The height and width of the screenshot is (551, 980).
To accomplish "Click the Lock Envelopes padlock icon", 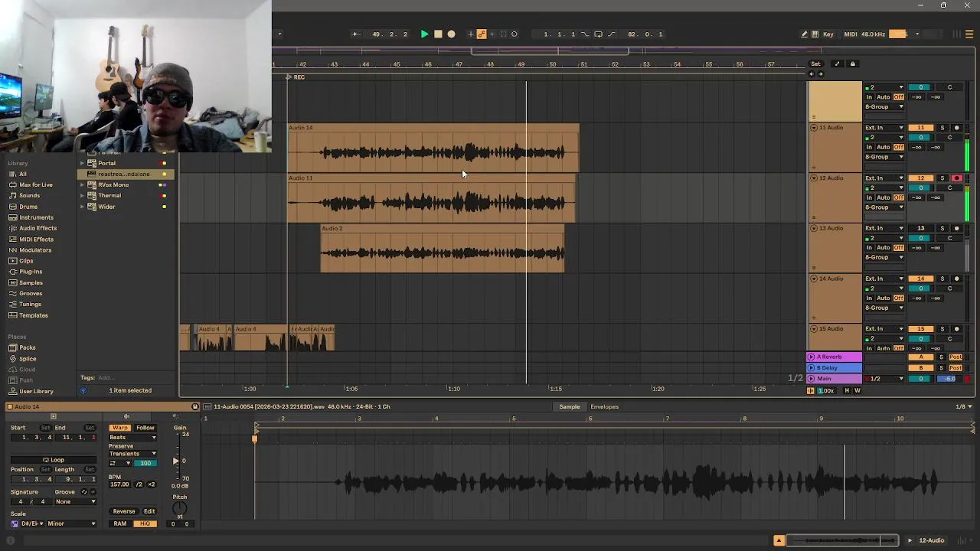I will click(852, 64).
